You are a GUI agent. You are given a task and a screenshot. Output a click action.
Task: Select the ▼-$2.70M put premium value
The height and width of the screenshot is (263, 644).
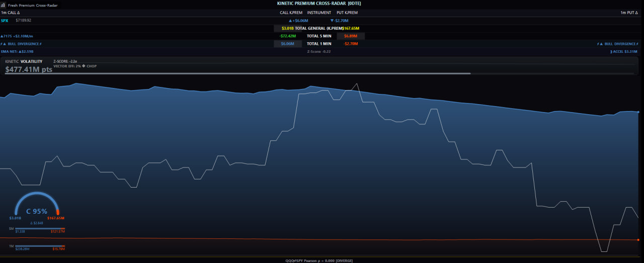click(x=340, y=21)
